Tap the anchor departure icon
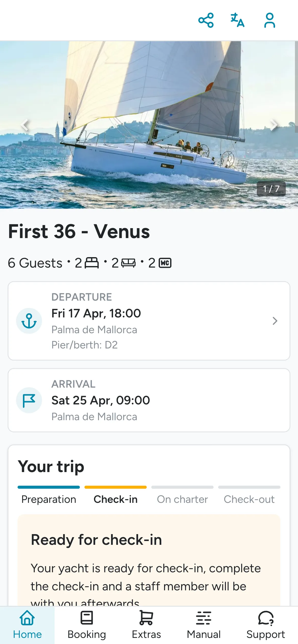The image size is (298, 644). click(29, 321)
